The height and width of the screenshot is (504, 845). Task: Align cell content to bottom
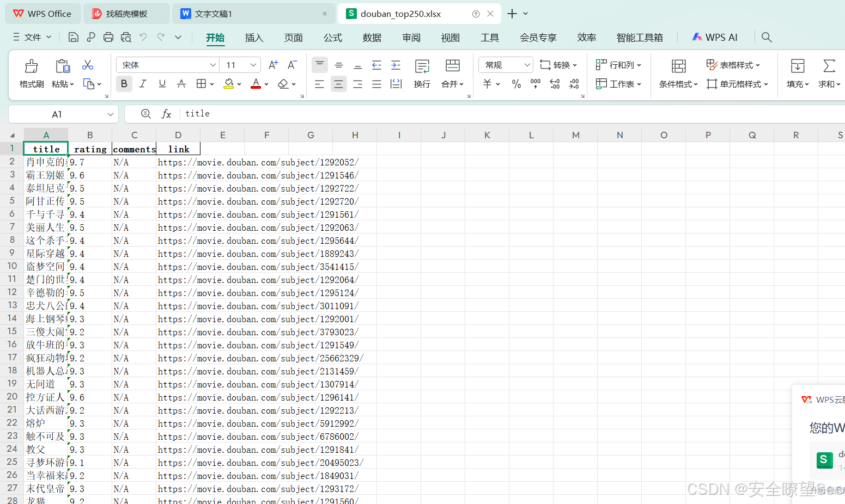358,65
